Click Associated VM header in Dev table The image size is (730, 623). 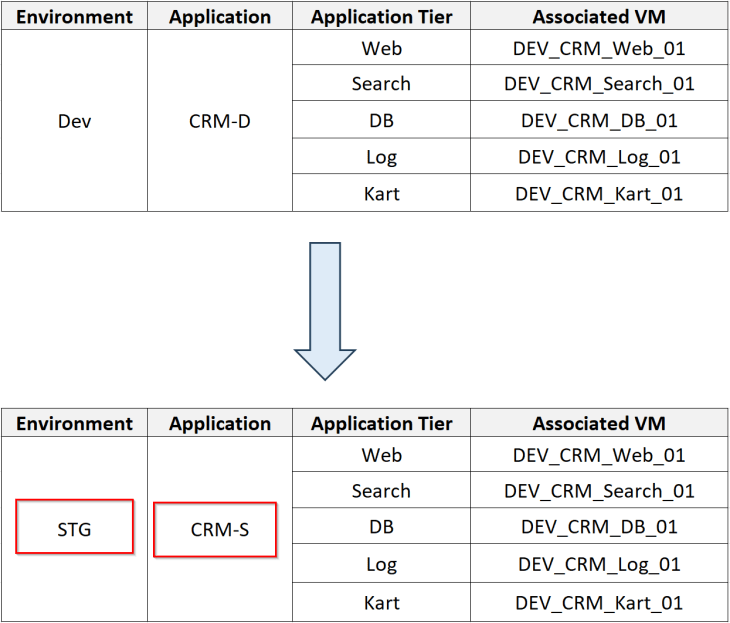(599, 17)
